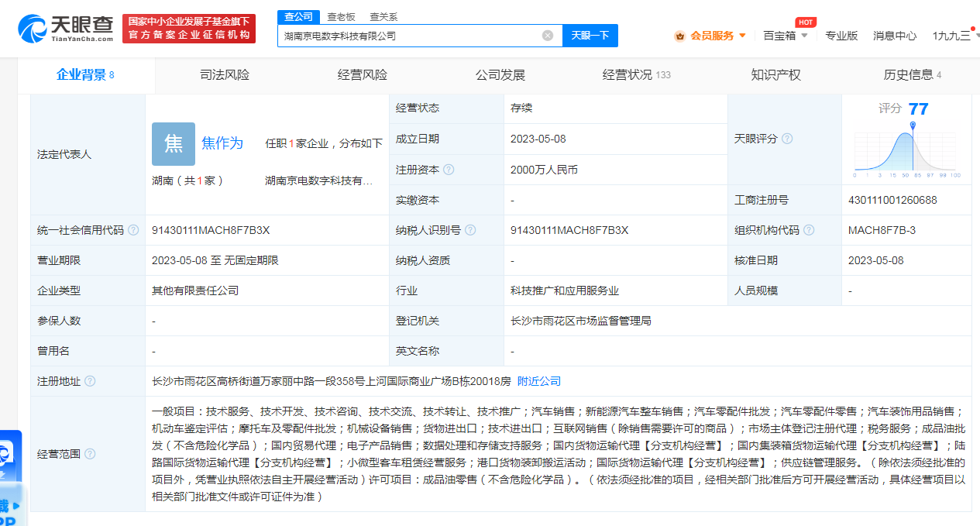Click the 企业类型 value 其他有限责任公司
This screenshot has height=526, width=980.
(195, 291)
